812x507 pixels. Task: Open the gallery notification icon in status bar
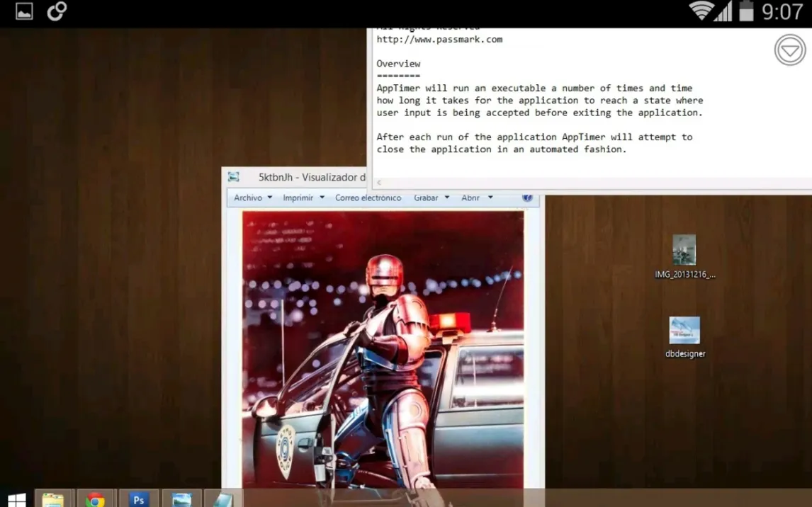click(x=24, y=11)
